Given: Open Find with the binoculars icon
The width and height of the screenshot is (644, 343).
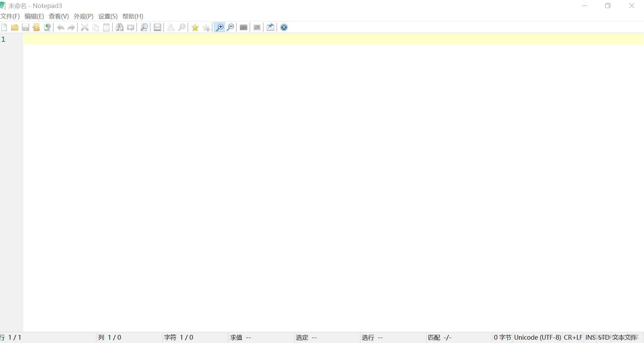Looking at the screenshot, I should click(x=120, y=27).
